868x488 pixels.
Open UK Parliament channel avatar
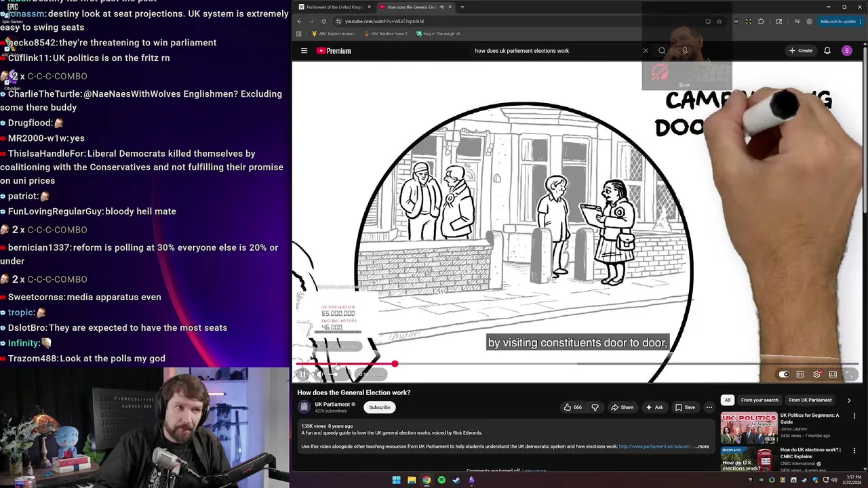pyautogui.click(x=304, y=407)
